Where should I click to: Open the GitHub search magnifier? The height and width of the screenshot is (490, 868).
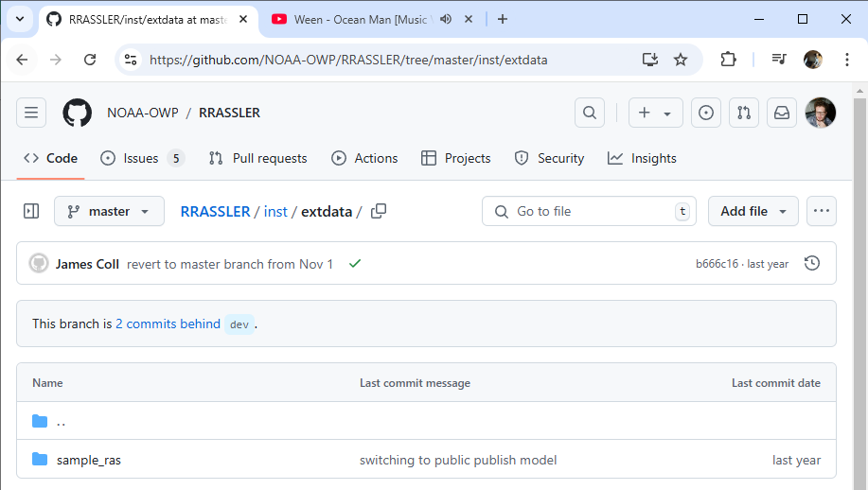pyautogui.click(x=589, y=113)
